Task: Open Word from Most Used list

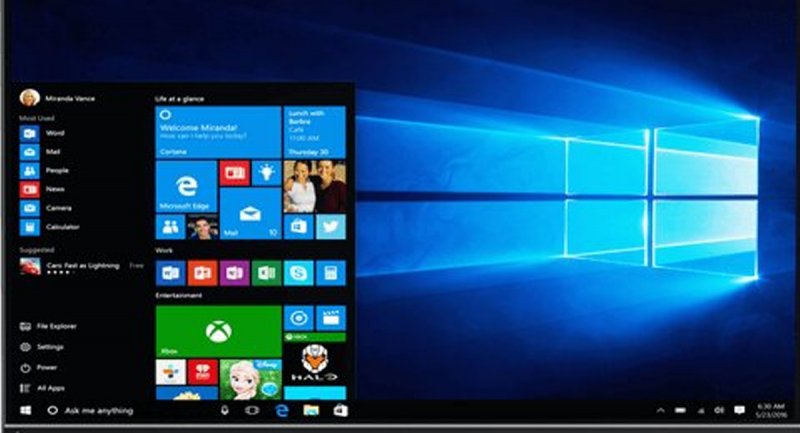Action: point(42,133)
